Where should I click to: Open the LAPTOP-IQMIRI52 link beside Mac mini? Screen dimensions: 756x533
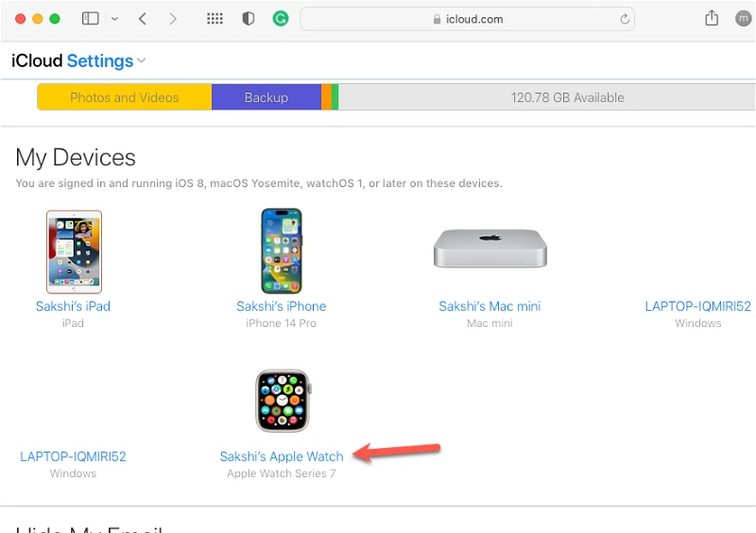[x=697, y=306]
